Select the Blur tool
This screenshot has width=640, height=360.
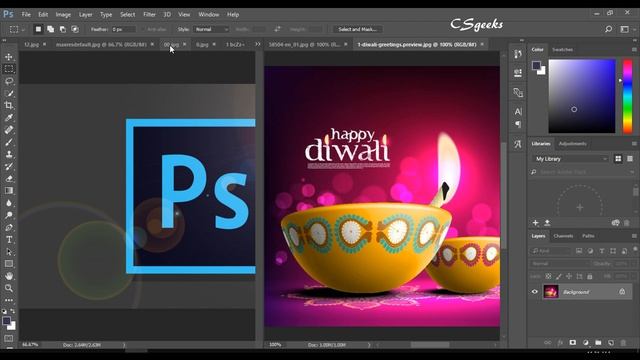[x=9, y=203]
